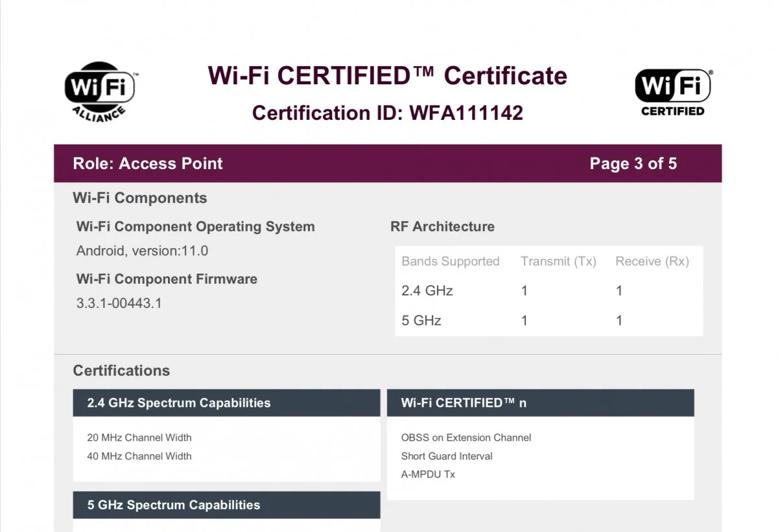Click the Bands Supported column header
This screenshot has height=532, width=778.
[451, 262]
